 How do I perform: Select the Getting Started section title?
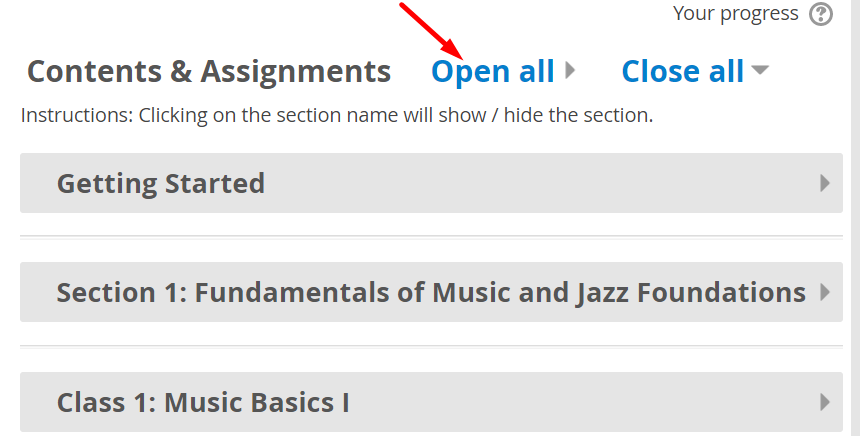pos(161,183)
